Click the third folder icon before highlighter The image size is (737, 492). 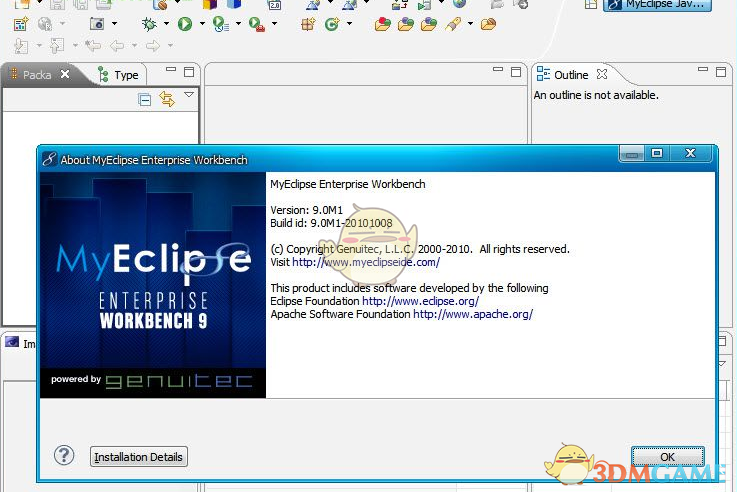(429, 24)
